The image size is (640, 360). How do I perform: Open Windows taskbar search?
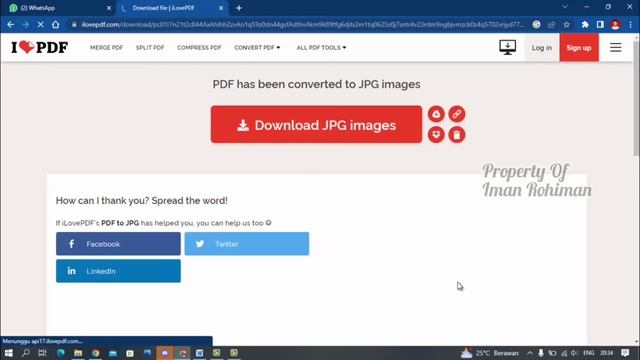pyautogui.click(x=26, y=353)
